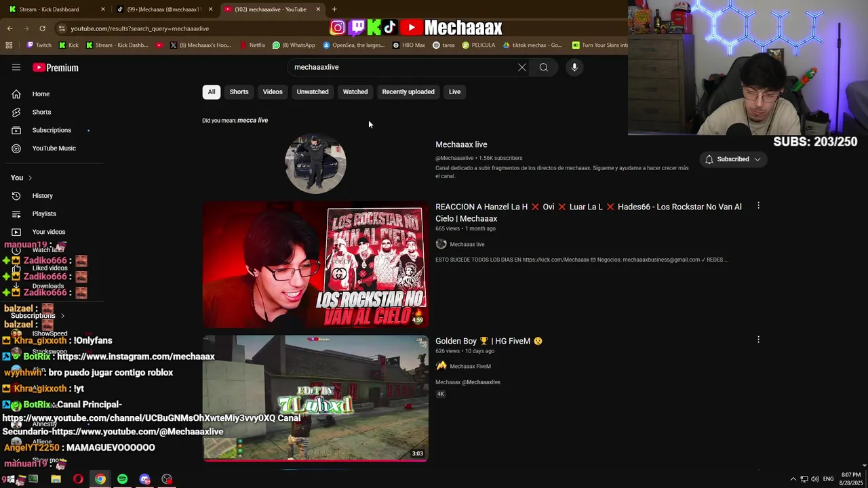
Task: Select the All filter chip
Action: [212, 92]
